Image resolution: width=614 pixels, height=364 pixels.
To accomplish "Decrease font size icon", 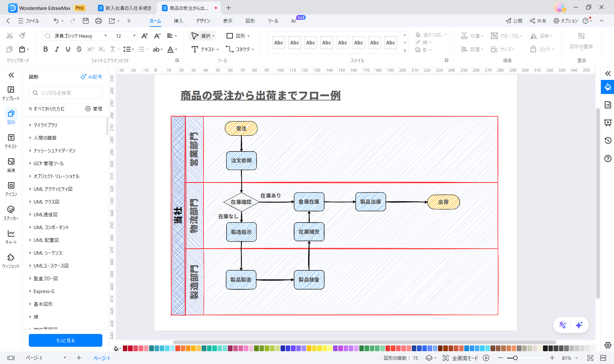I will 157,36.
